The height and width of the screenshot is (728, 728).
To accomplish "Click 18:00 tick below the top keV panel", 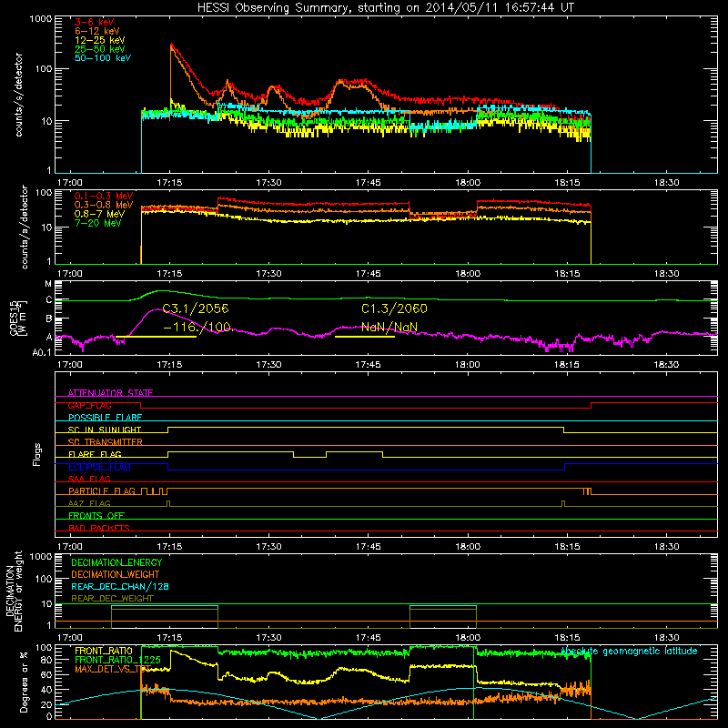I will pos(468,183).
